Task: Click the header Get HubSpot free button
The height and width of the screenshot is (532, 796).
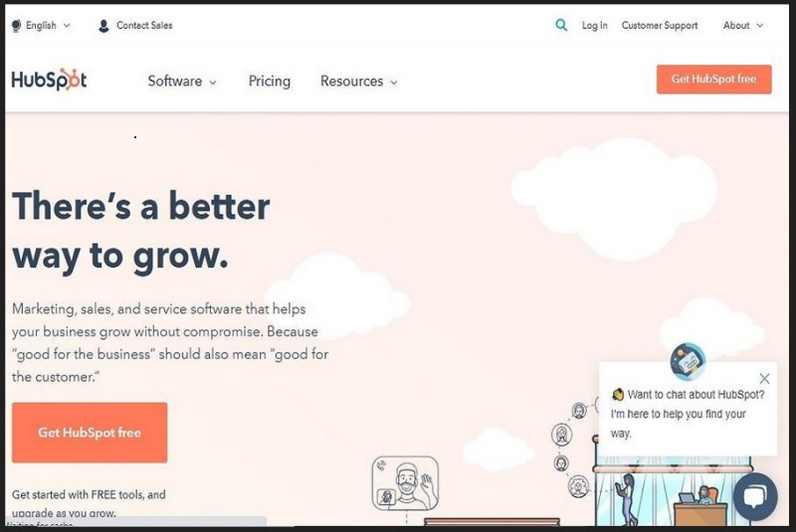Action: [713, 80]
